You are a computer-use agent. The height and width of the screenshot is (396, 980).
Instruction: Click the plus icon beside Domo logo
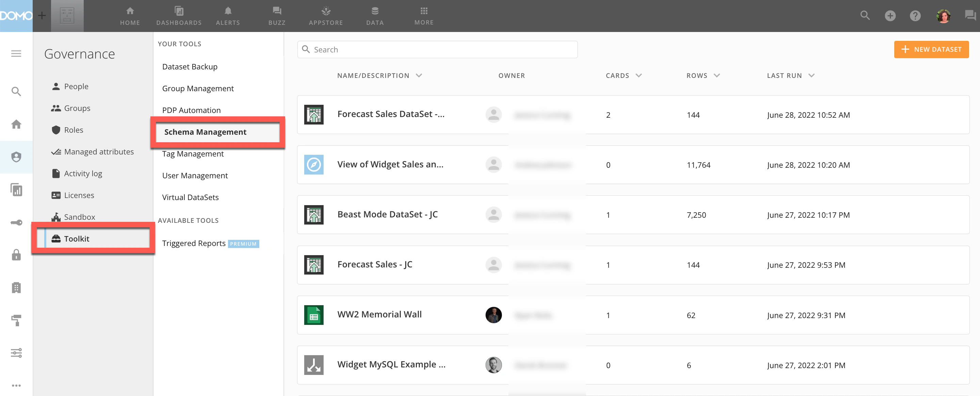coord(42,16)
